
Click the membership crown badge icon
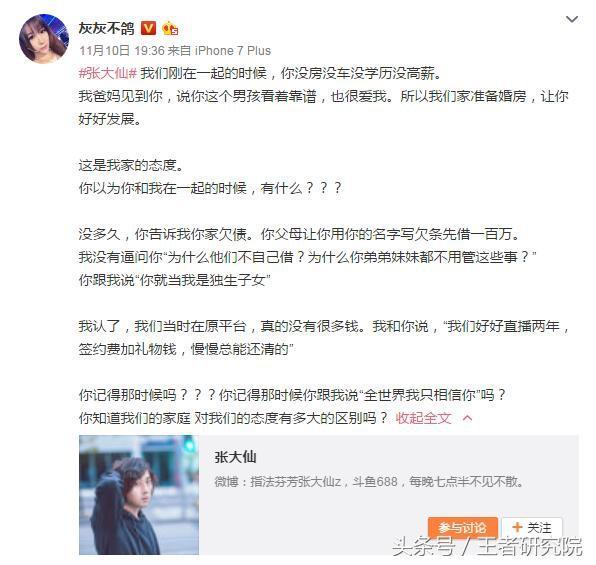170,29
